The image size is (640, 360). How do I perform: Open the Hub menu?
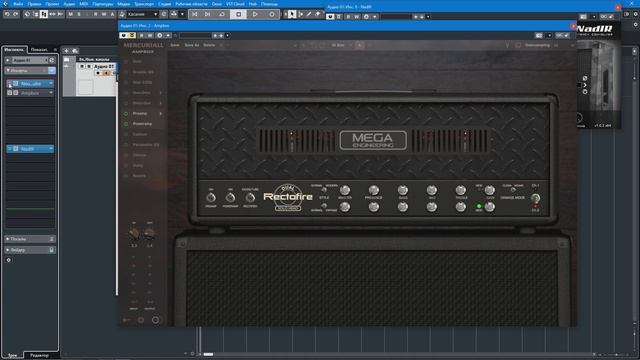click(253, 4)
